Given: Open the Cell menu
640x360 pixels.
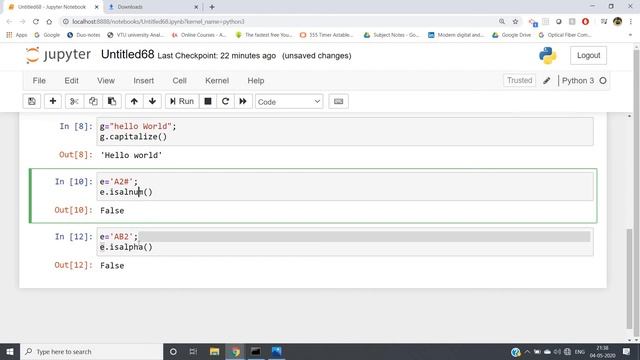Looking at the screenshot, I should [180, 81].
